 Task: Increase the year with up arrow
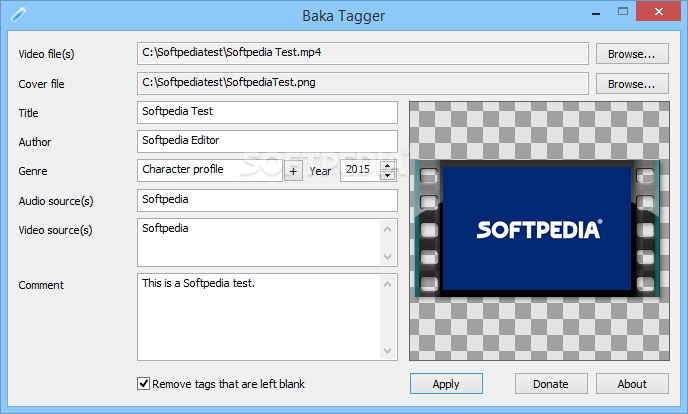point(387,165)
